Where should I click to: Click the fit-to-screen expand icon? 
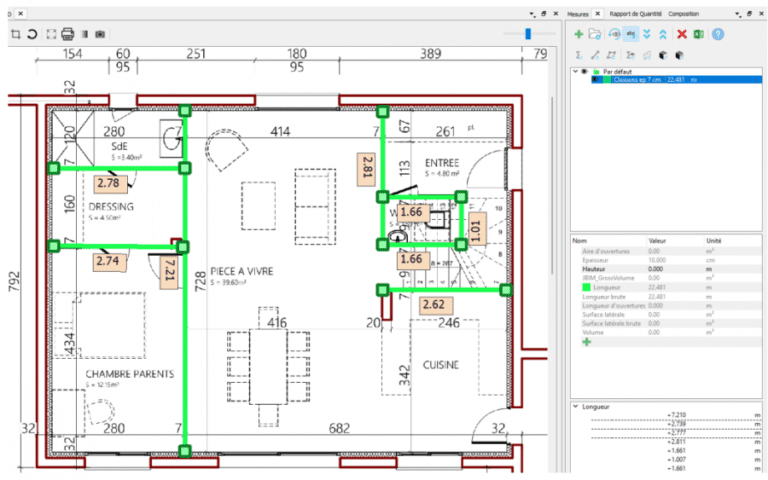[x=51, y=34]
